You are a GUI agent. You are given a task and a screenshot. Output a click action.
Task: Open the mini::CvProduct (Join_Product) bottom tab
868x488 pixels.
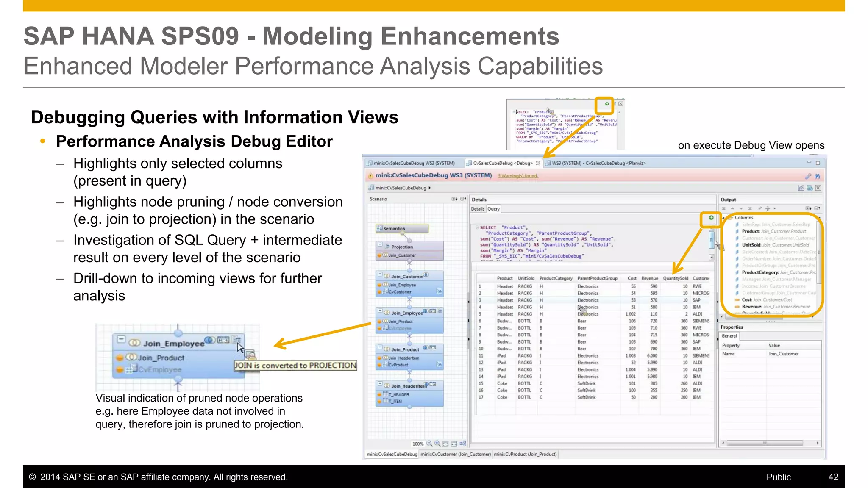(x=525, y=454)
